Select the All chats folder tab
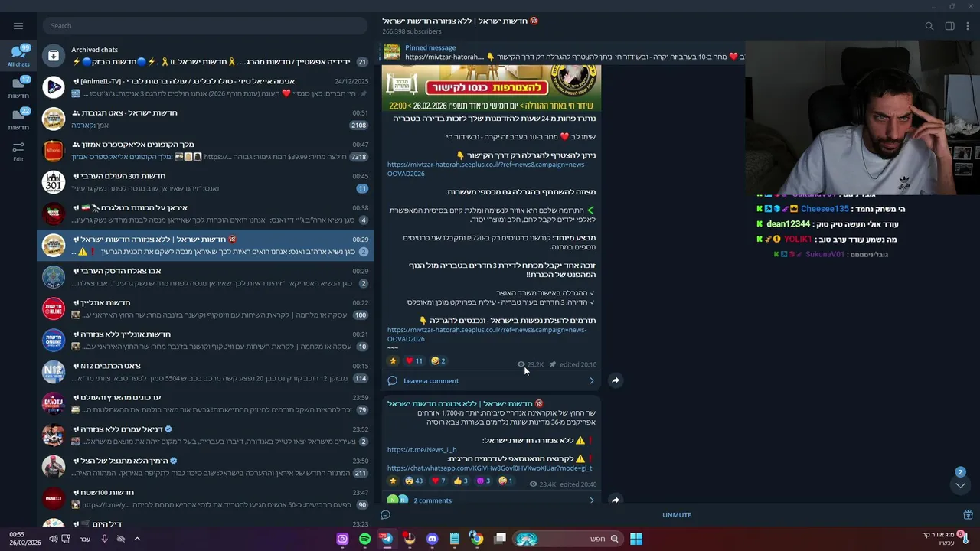 point(18,56)
